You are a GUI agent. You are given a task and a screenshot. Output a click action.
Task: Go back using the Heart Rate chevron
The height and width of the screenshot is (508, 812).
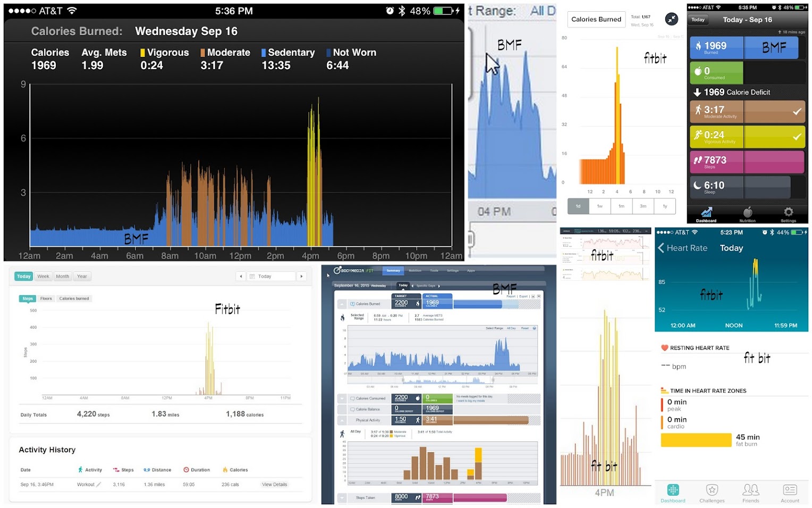click(661, 248)
